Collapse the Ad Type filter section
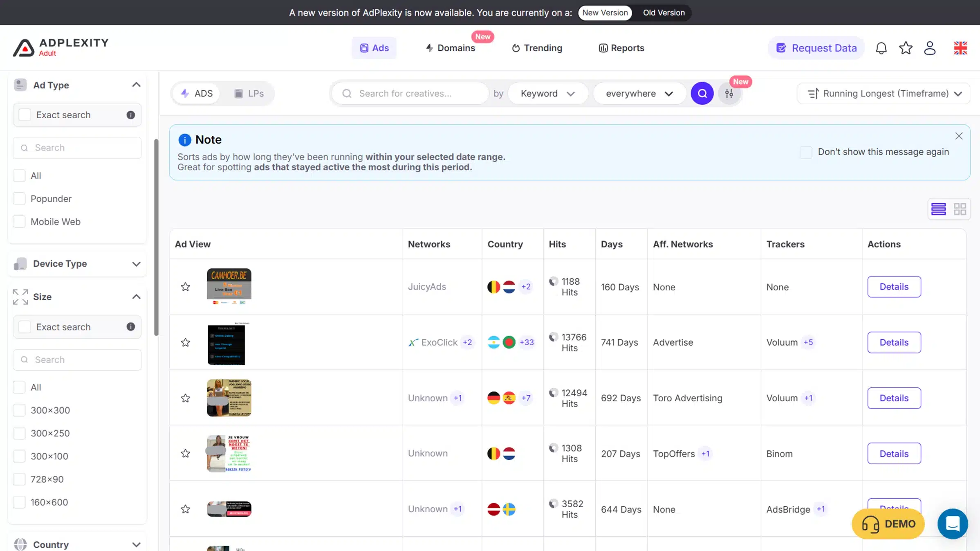 (x=136, y=85)
